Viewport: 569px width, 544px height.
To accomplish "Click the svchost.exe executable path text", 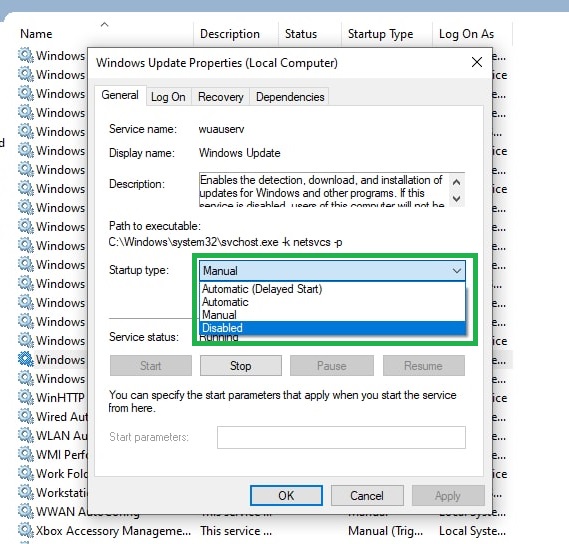I will point(225,242).
